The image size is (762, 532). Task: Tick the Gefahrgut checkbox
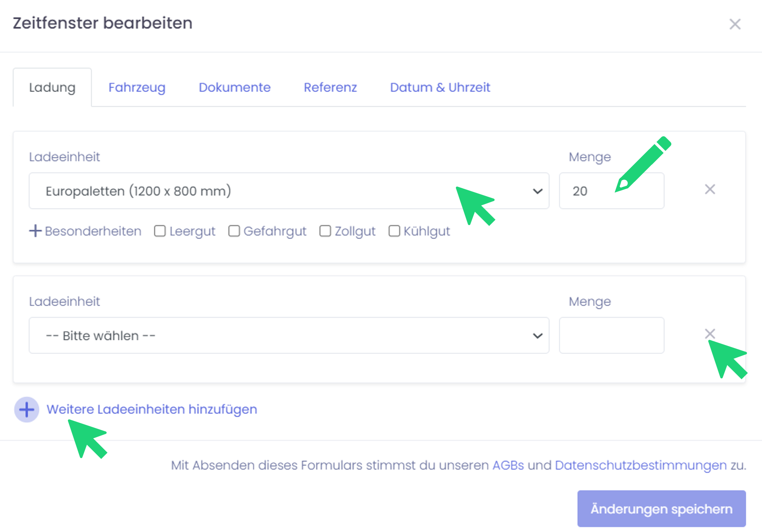click(234, 231)
